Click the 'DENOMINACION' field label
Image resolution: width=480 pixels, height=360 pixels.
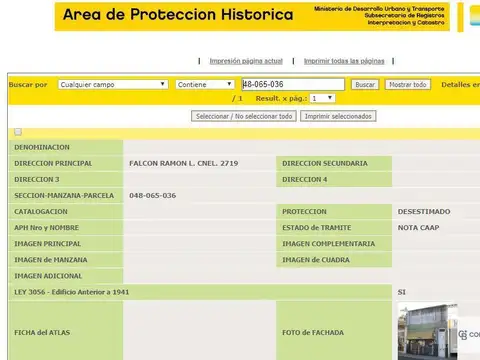(x=42, y=147)
